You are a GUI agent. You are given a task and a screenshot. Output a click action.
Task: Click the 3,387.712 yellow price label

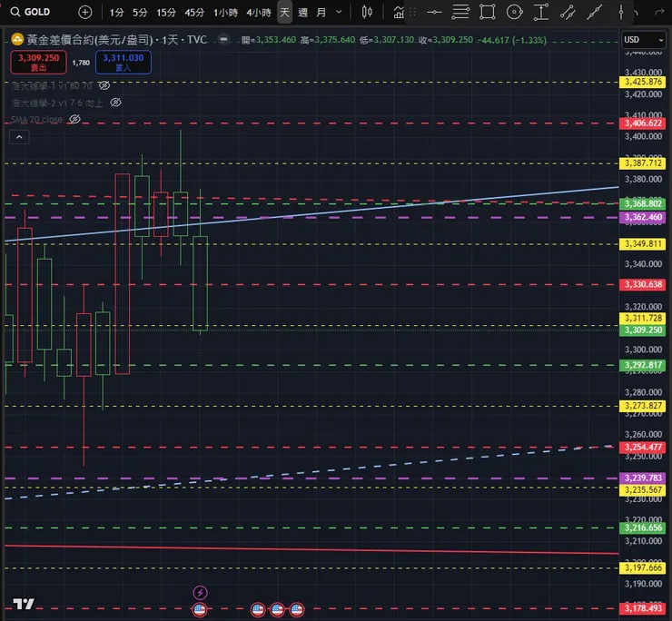(x=643, y=163)
